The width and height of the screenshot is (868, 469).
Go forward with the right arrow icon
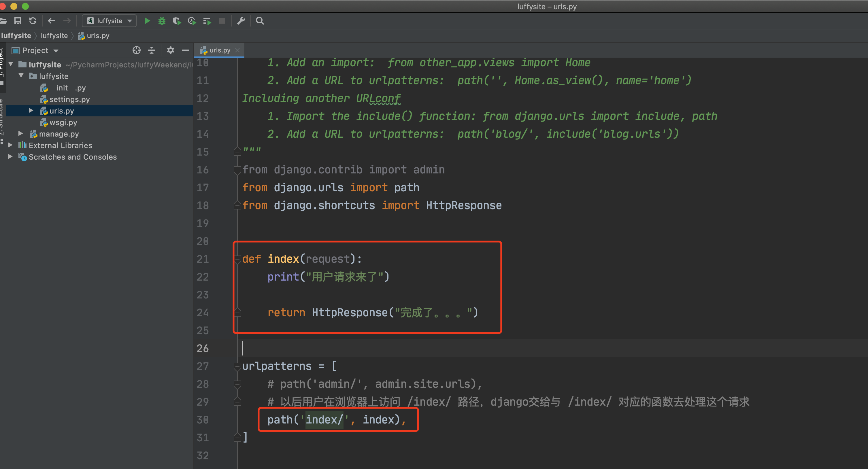pyautogui.click(x=67, y=21)
